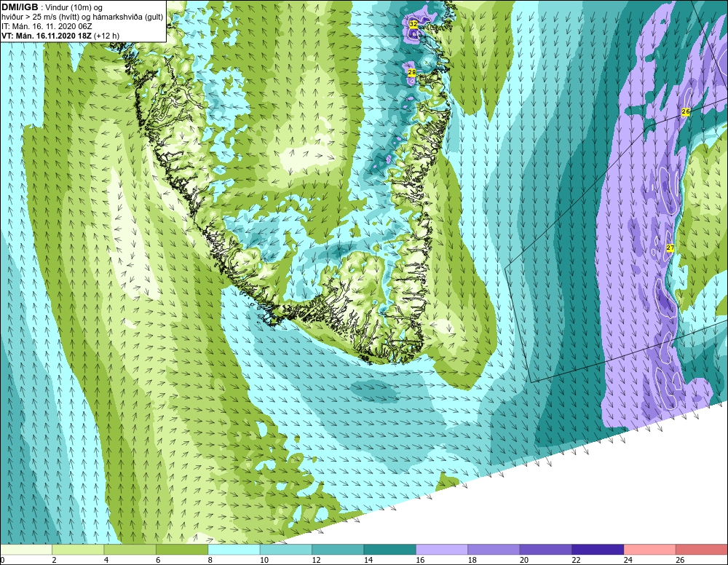728x565 pixels.
Task: Select the title line 'DMI/IGB : Vindur (10m) og'
Action: (52, 7)
